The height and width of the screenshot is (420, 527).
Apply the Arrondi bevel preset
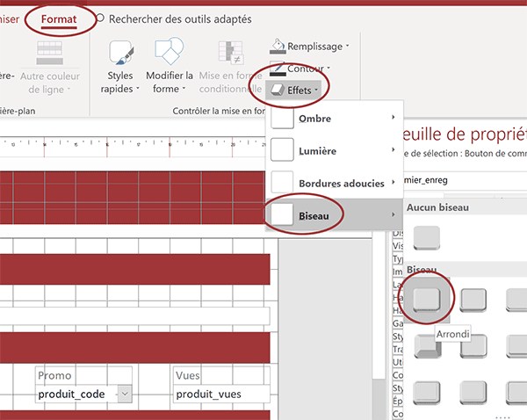[x=427, y=300]
